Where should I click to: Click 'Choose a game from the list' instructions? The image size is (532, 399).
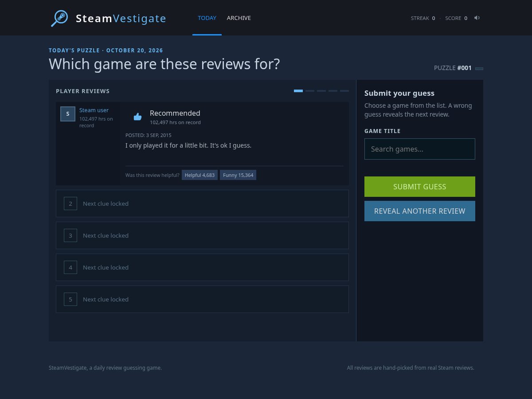pyautogui.click(x=418, y=110)
